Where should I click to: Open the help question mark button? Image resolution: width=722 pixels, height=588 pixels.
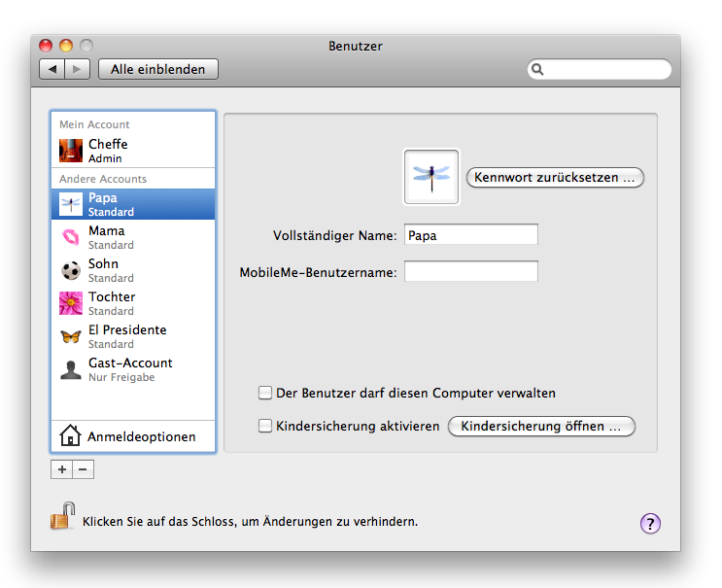pos(650,524)
